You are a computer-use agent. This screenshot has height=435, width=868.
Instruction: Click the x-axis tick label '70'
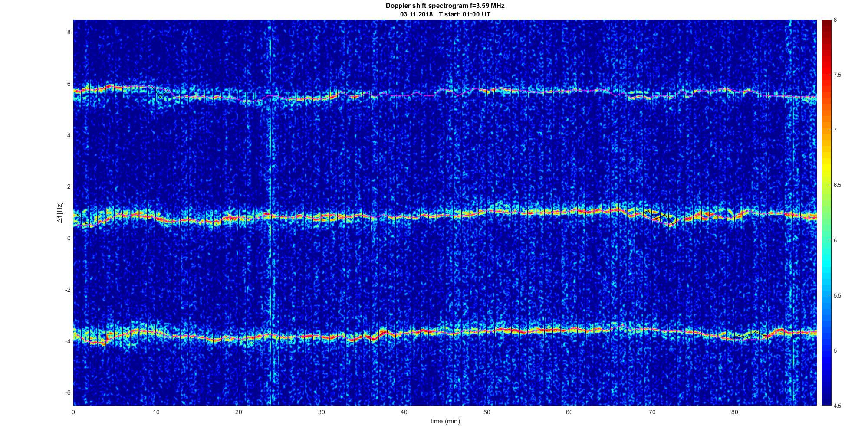pyautogui.click(x=652, y=412)
